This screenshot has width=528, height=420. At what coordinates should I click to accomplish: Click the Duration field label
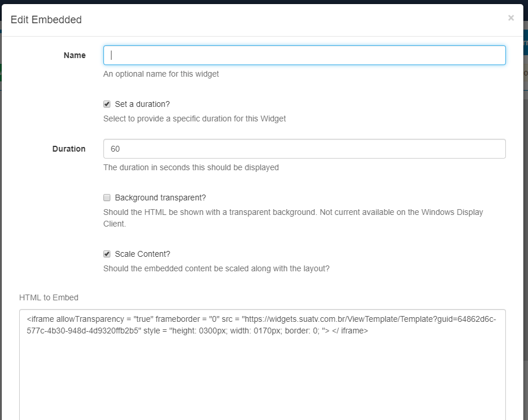69,149
